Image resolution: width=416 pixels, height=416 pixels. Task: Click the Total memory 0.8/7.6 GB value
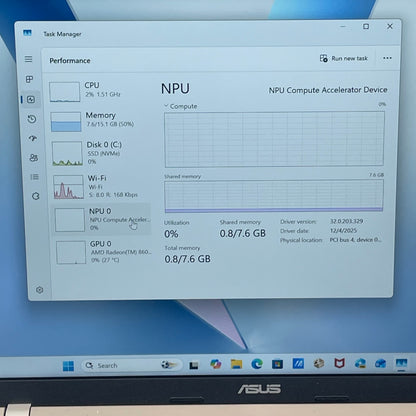(187, 259)
